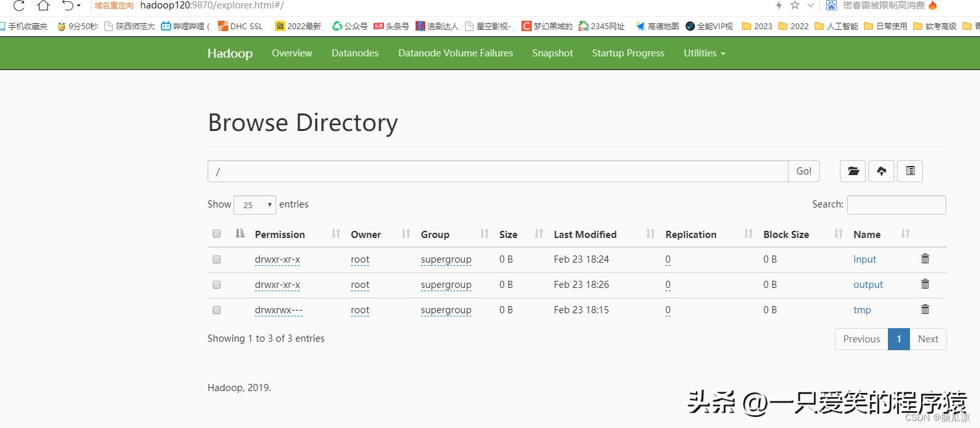Switch to the Datanodes tab
The height and width of the screenshot is (428, 980).
[355, 53]
